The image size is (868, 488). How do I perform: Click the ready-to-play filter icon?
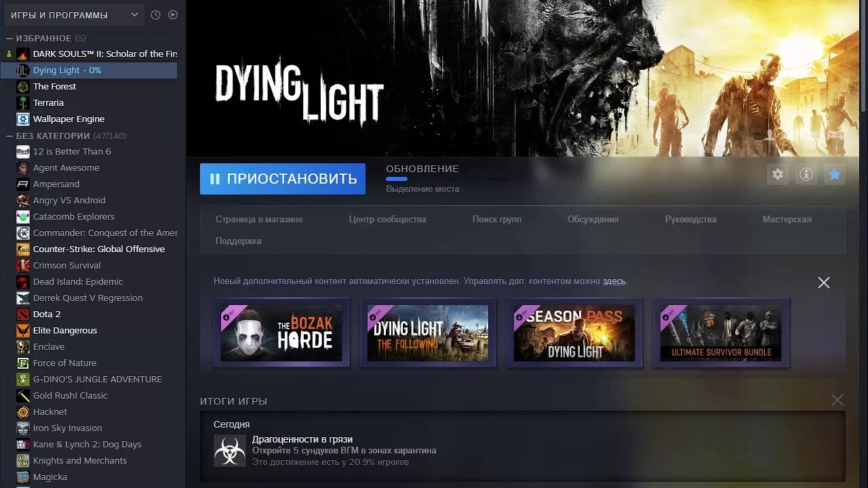[x=173, y=15]
